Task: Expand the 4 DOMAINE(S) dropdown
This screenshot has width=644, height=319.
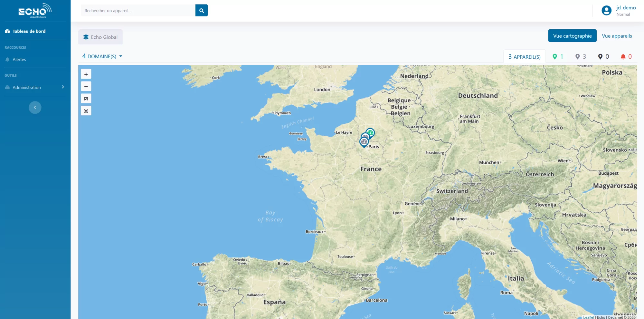Action: [102, 56]
